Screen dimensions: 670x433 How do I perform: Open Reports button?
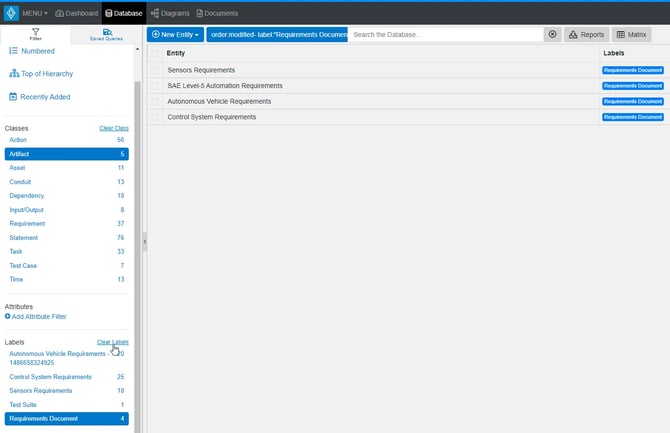[586, 34]
